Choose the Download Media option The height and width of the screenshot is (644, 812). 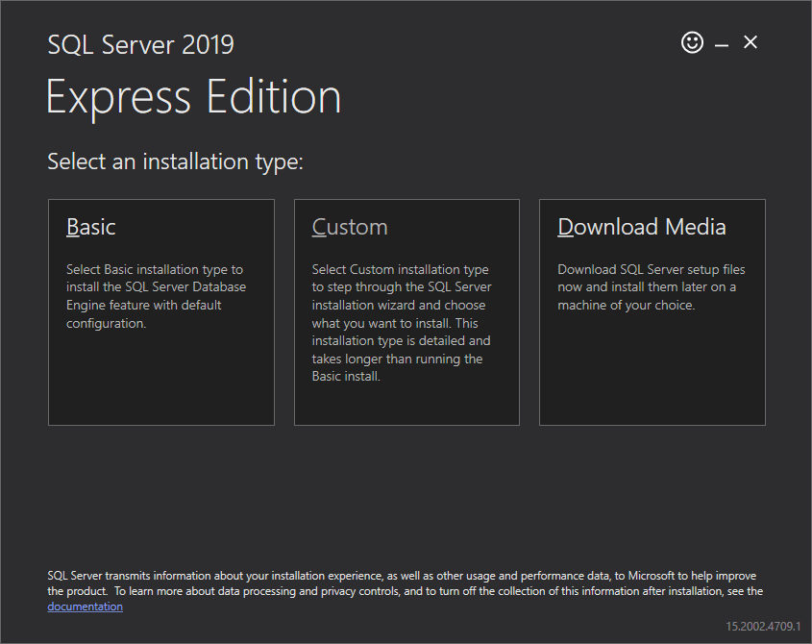click(652, 312)
